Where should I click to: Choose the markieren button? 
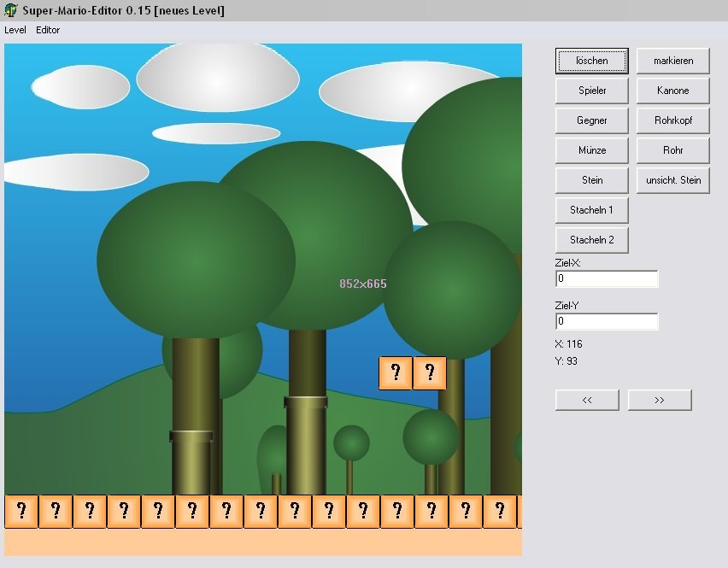pos(673,61)
